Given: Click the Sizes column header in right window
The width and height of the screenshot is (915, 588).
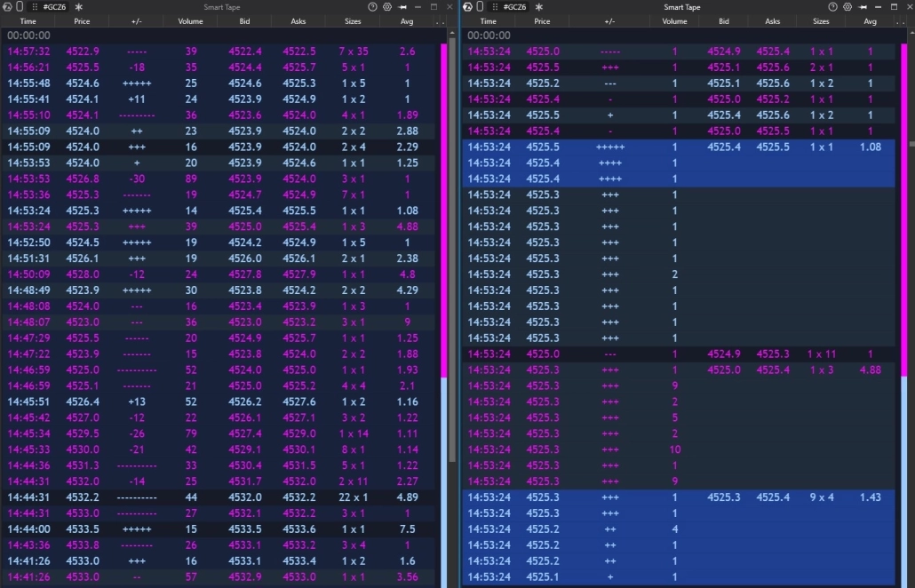Looking at the screenshot, I should (821, 21).
